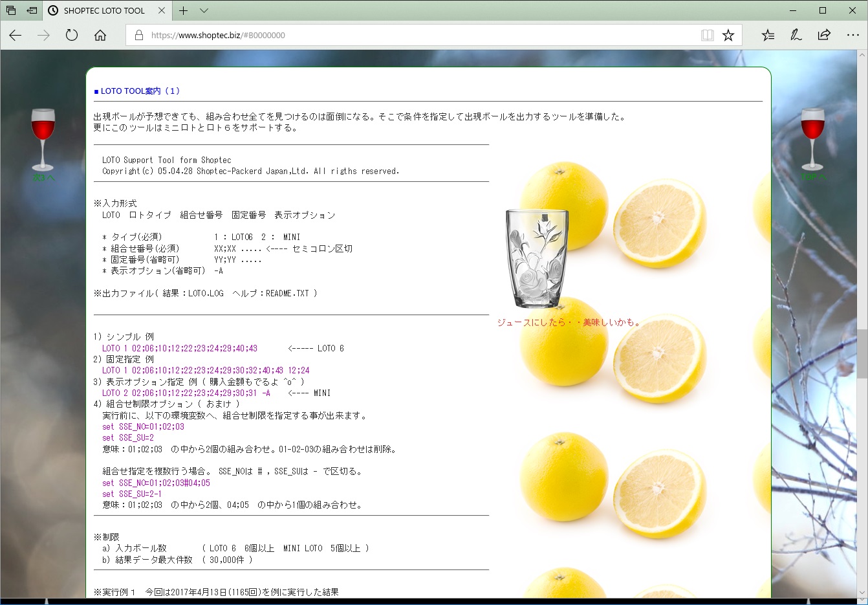Click the etched rose drinking glass image
Screen dimensions: 868x605
click(x=537, y=258)
